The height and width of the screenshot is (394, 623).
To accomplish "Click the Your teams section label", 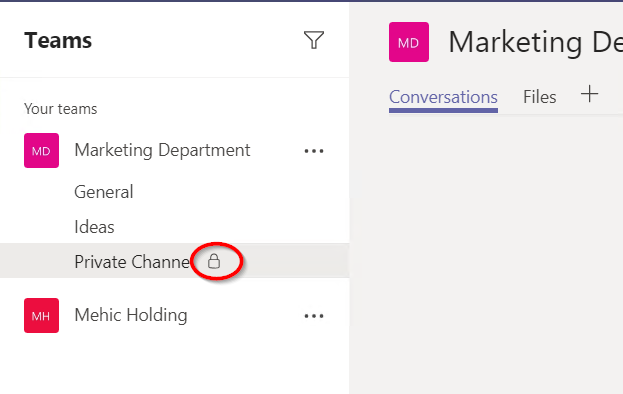I will click(60, 108).
